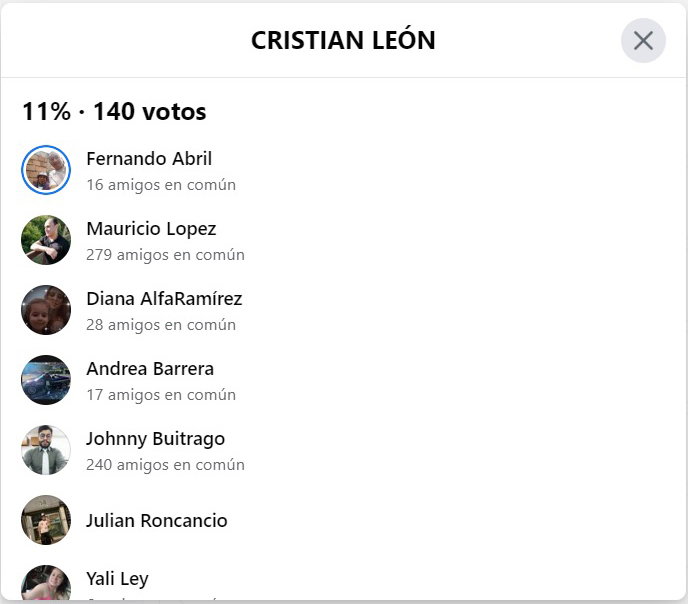Open Johnny Buitrago's profile photo
The width and height of the screenshot is (688, 604).
click(x=46, y=450)
